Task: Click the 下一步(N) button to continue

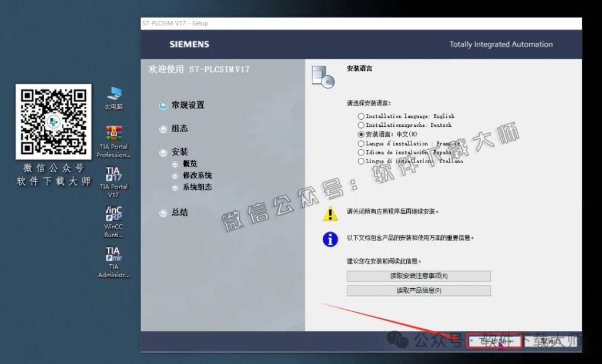Action: pyautogui.click(x=494, y=342)
